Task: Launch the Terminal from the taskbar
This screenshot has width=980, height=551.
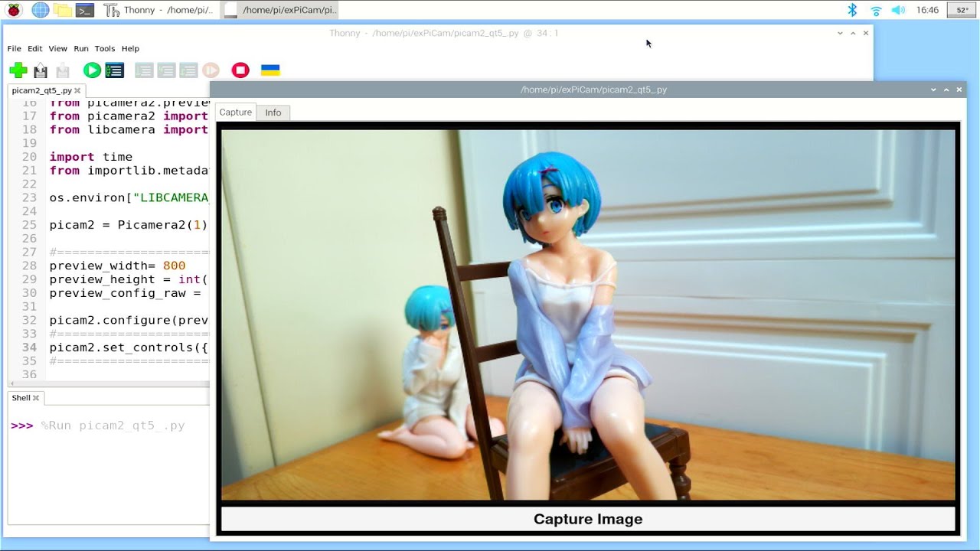Action: pyautogui.click(x=85, y=10)
